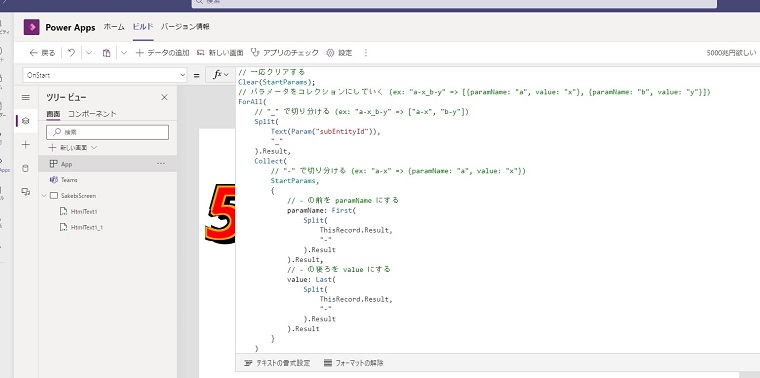This screenshot has width=760, height=378.
Task: Run アプリのチェック
Action: tap(285, 53)
